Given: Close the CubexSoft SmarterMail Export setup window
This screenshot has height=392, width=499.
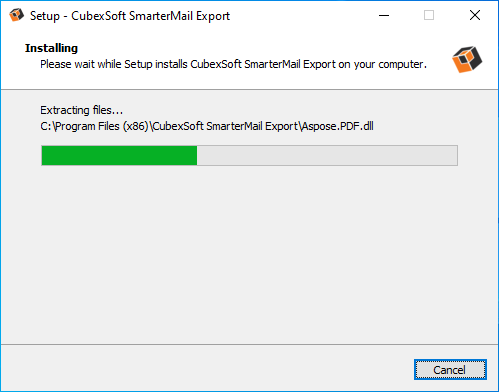Looking at the screenshot, I should tap(475, 15).
